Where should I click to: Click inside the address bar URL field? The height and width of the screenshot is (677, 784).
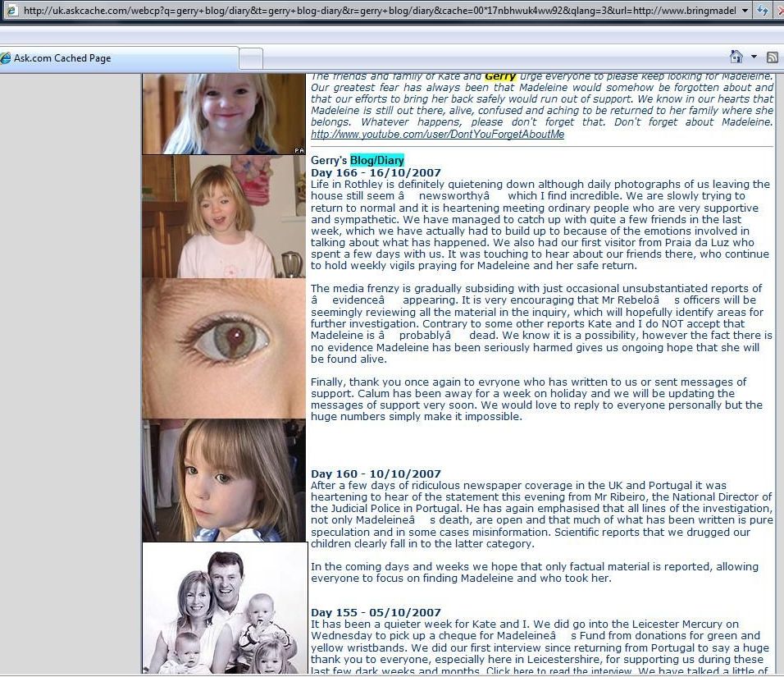point(369,11)
